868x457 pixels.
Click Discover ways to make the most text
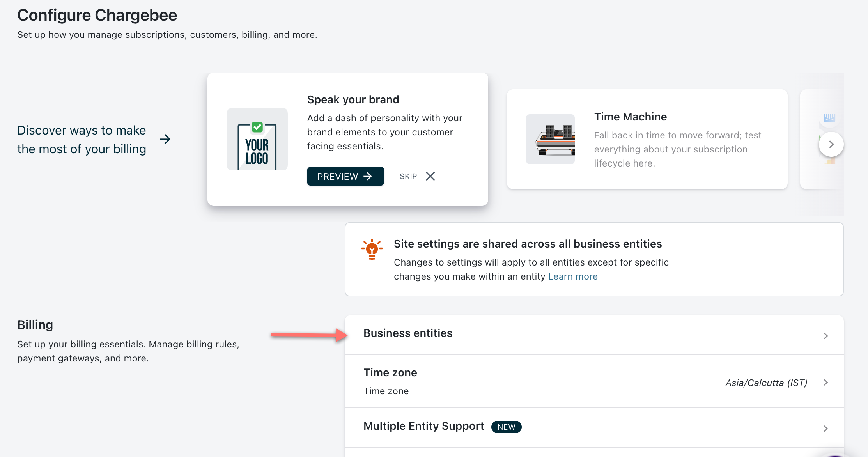(x=81, y=140)
